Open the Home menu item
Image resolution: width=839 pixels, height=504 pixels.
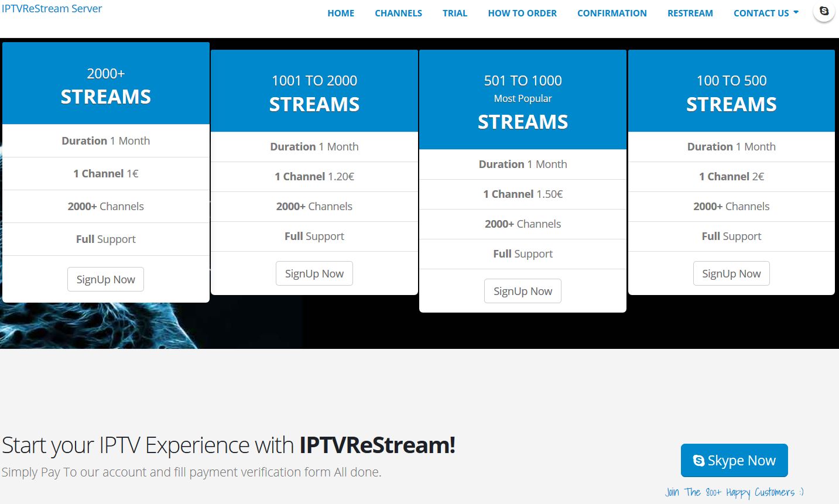[x=341, y=13]
